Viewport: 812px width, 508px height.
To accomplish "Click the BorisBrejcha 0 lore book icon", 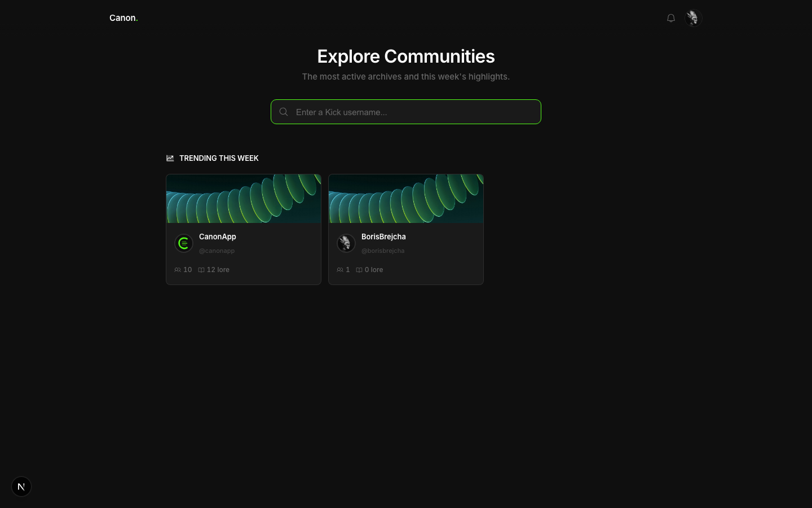I will tap(359, 270).
